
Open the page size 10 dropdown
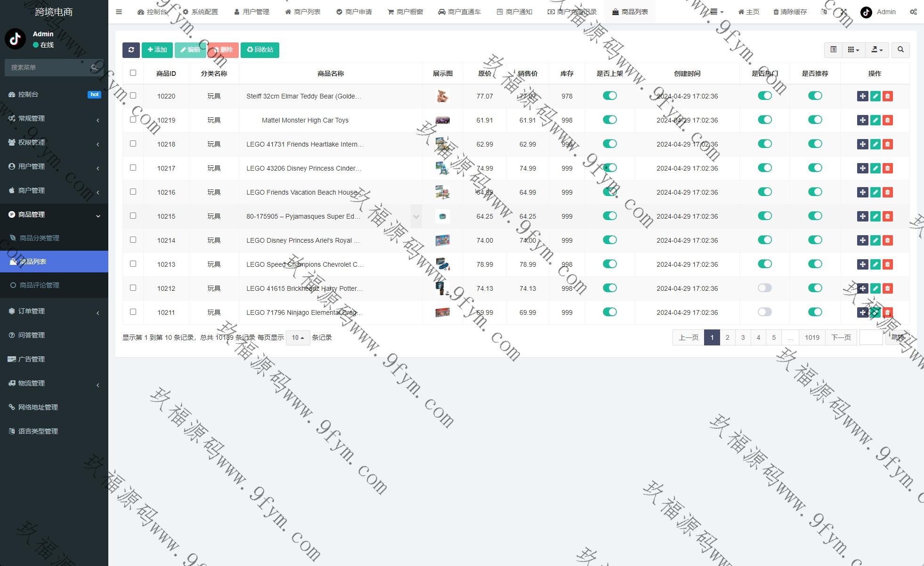[298, 337]
